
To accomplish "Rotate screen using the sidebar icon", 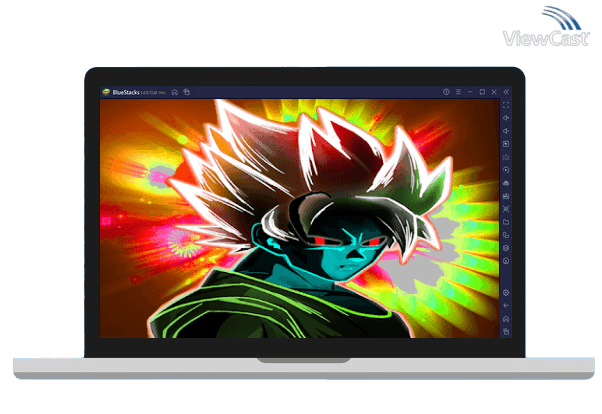I will pyautogui.click(x=506, y=235).
